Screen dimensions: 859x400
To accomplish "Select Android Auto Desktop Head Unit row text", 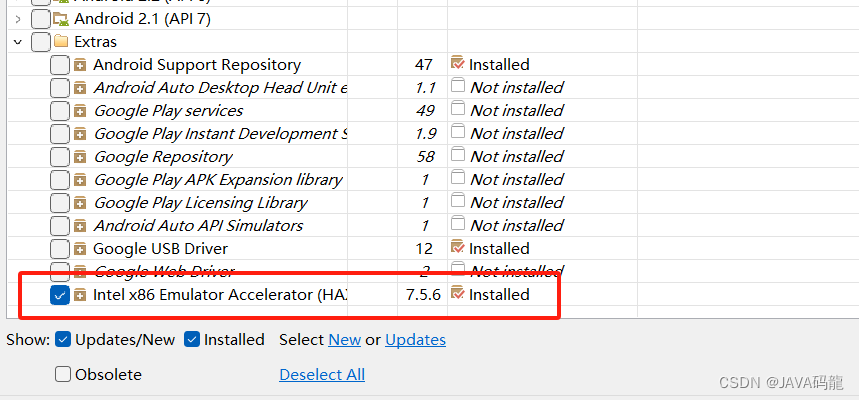I will pos(220,88).
